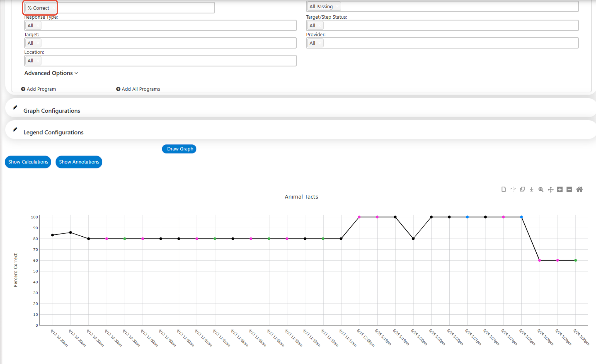Screen dimensions: 596x364
Task: Click the 6/24 5:30pm x-axis label
Action: (x=581, y=337)
